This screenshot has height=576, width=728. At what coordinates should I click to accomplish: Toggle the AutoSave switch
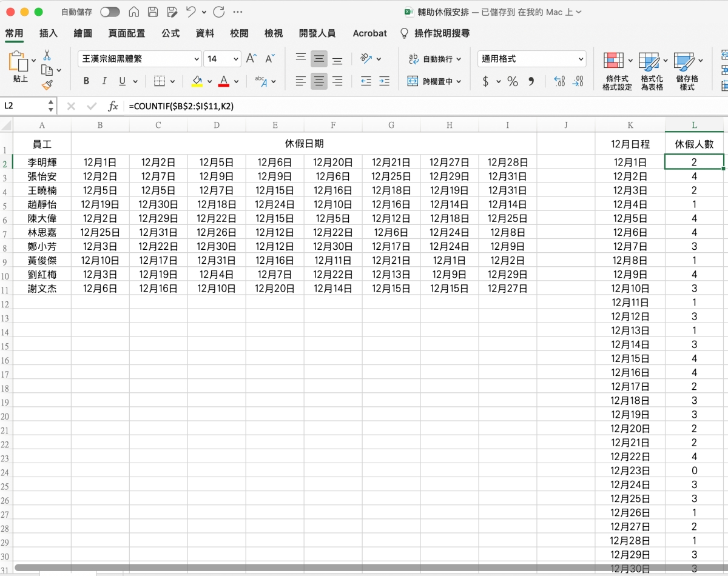tap(110, 12)
